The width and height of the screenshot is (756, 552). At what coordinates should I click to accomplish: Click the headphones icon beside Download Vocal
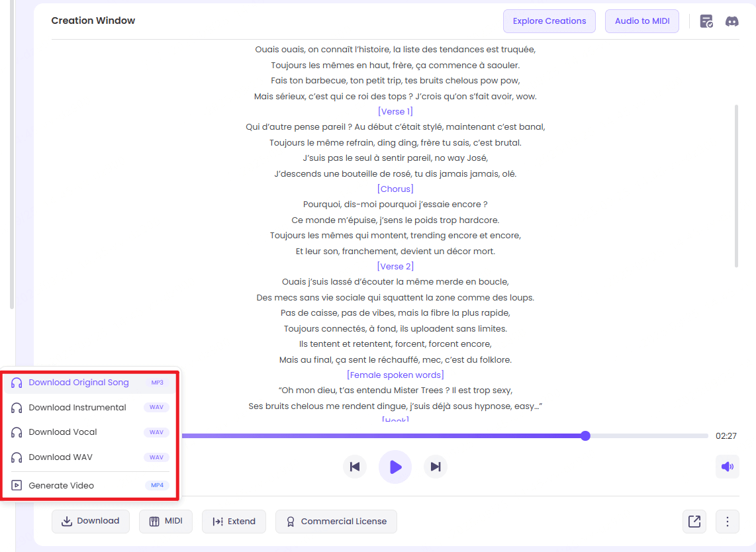(x=17, y=432)
